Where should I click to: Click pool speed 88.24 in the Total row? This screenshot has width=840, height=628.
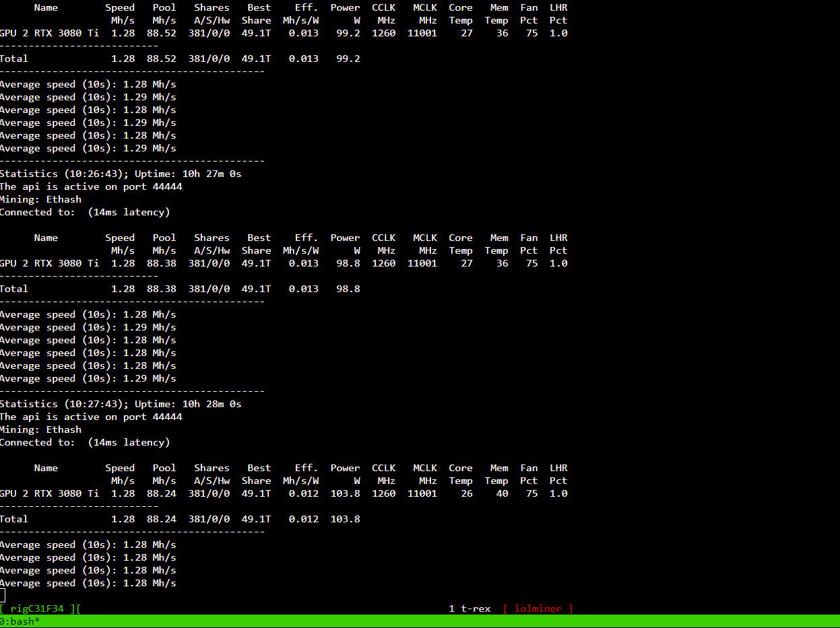[162, 519]
